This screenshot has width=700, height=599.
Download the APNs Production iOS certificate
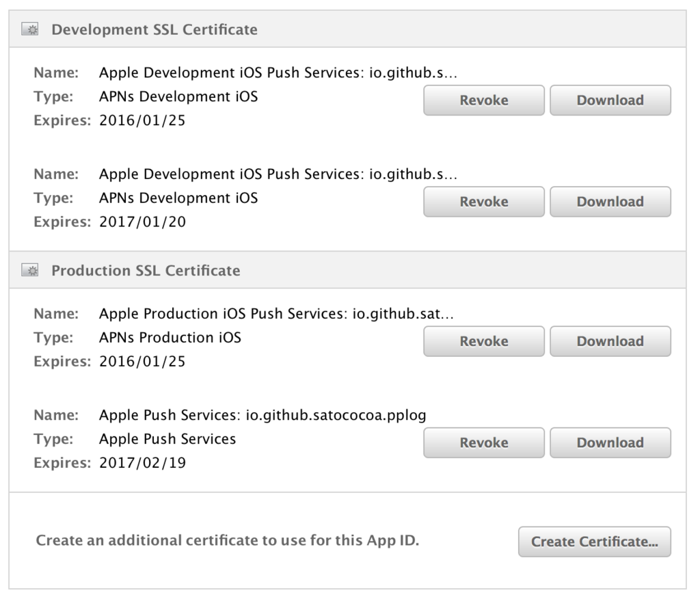click(610, 341)
